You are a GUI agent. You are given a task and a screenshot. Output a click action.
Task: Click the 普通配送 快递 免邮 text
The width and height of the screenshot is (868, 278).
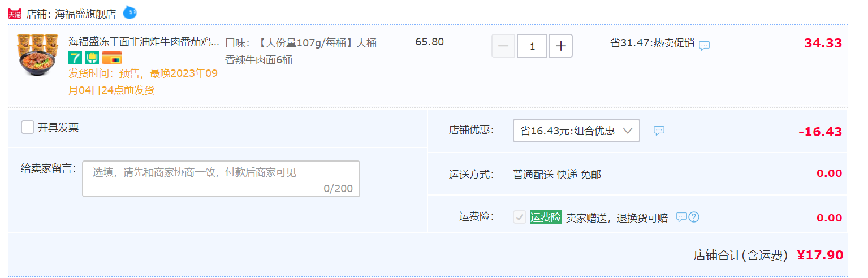557,175
